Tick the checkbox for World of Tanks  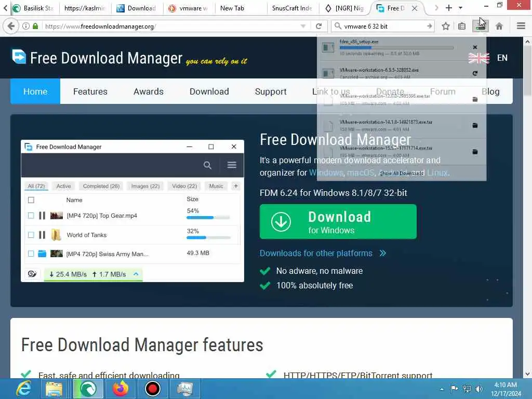(31, 235)
